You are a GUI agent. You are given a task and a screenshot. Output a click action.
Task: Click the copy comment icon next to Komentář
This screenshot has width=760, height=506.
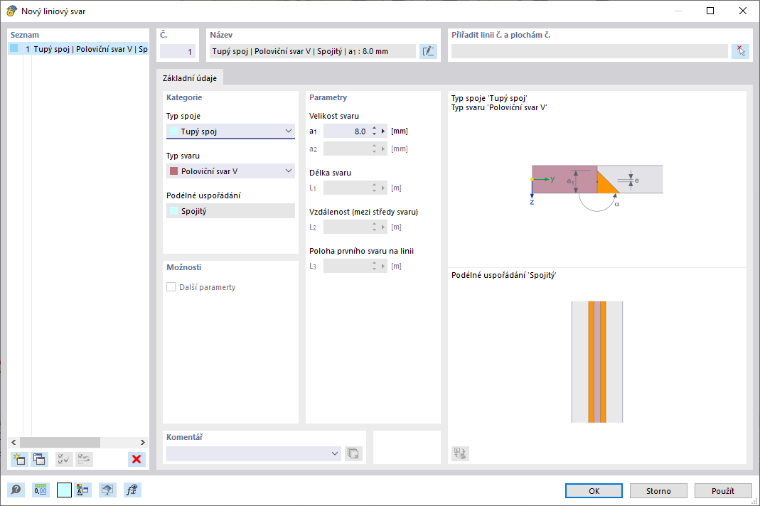coord(353,454)
